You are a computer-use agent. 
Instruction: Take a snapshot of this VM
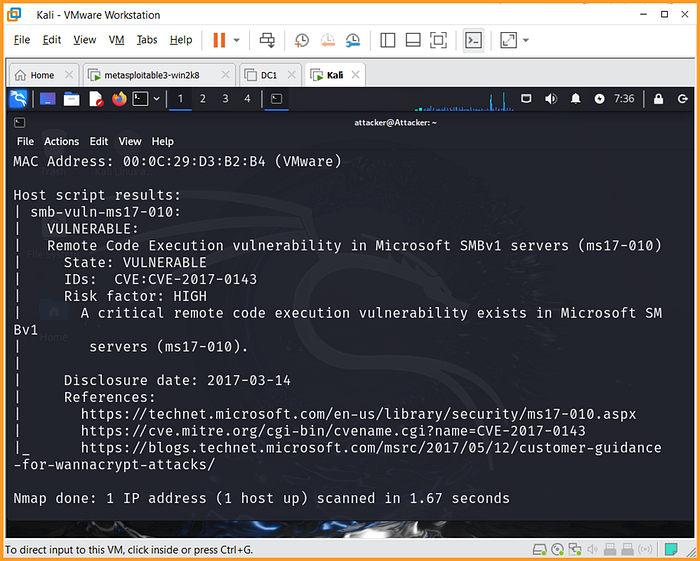pos(302,40)
